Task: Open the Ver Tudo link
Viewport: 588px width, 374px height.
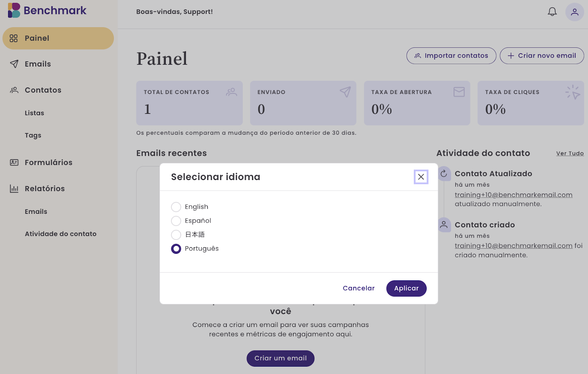Action: pyautogui.click(x=570, y=154)
